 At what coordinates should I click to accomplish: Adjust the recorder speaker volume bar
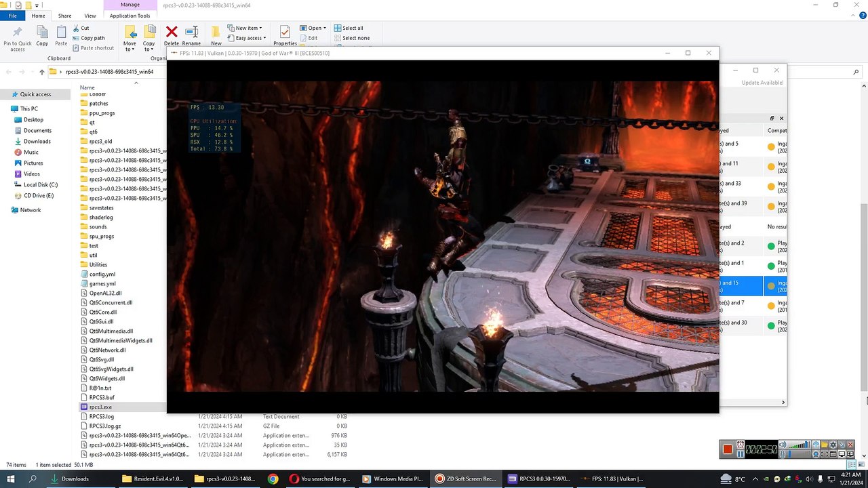coord(800,445)
